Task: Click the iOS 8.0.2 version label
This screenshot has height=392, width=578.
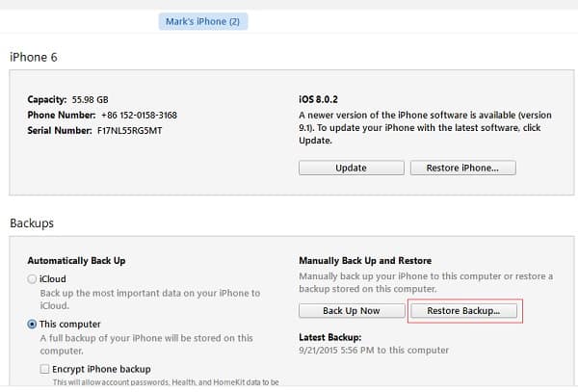Action: coord(318,99)
